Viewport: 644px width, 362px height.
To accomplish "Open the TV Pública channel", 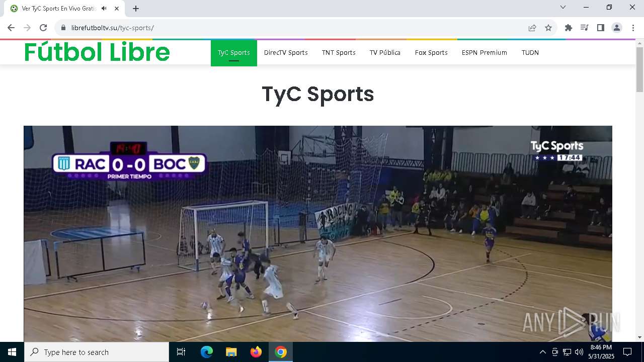I will click(385, 52).
